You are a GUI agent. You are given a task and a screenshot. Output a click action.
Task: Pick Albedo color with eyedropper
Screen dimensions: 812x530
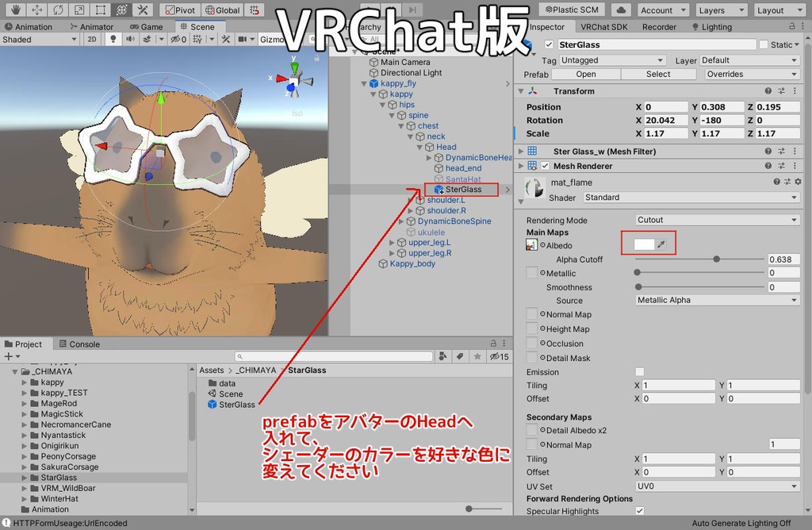[661, 244]
